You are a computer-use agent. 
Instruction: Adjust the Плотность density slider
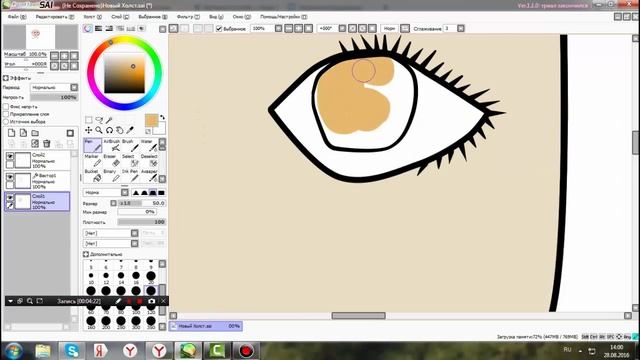tap(141, 222)
